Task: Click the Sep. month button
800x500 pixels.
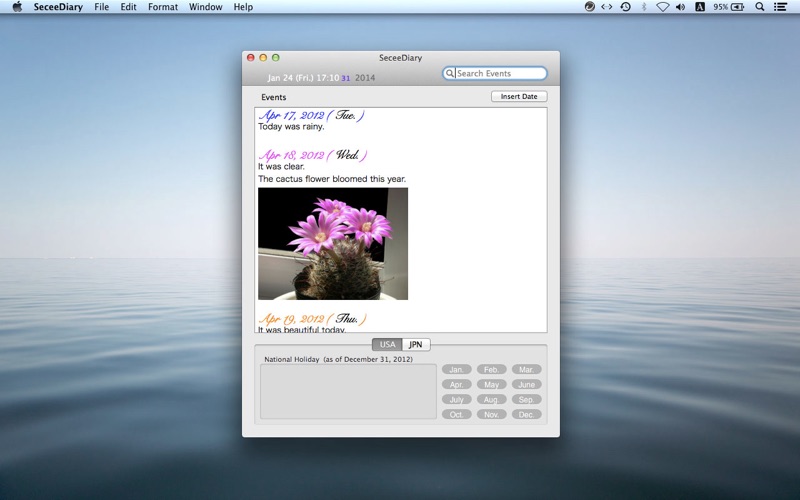Action: [527, 399]
